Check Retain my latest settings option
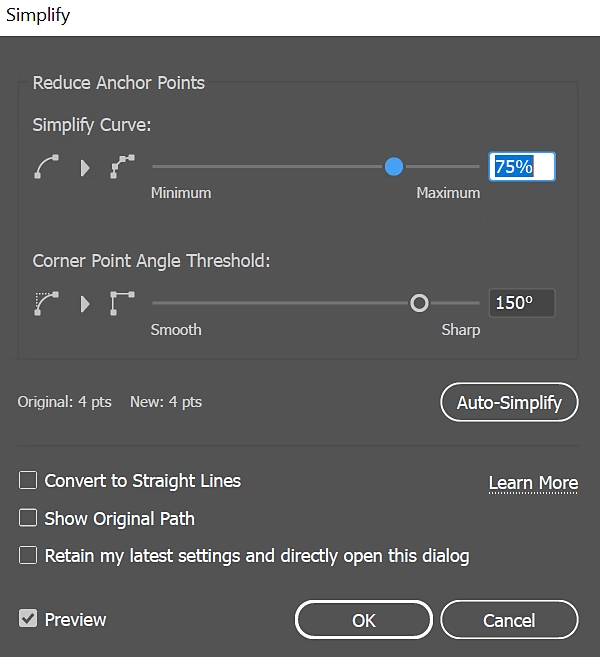This screenshot has height=657, width=600. [28, 556]
